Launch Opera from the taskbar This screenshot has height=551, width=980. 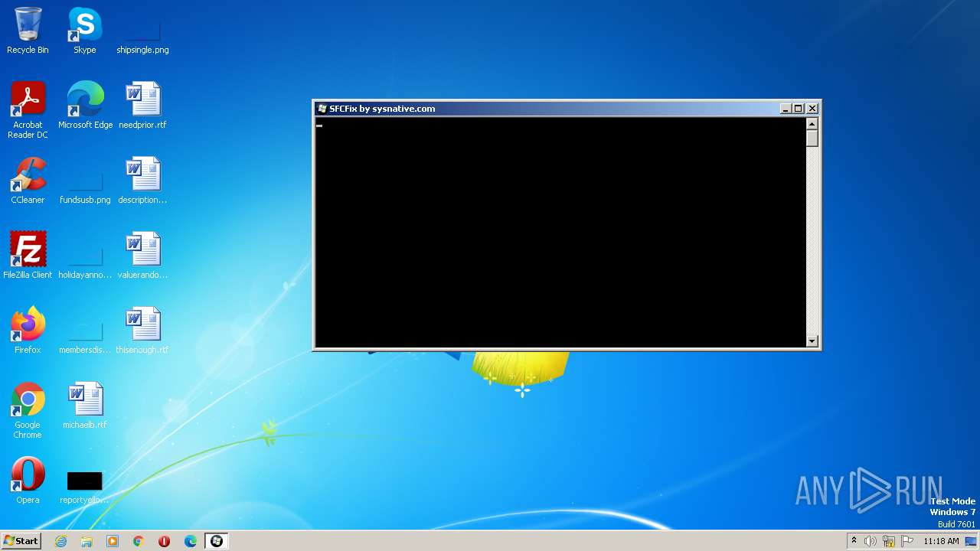pyautogui.click(x=165, y=541)
